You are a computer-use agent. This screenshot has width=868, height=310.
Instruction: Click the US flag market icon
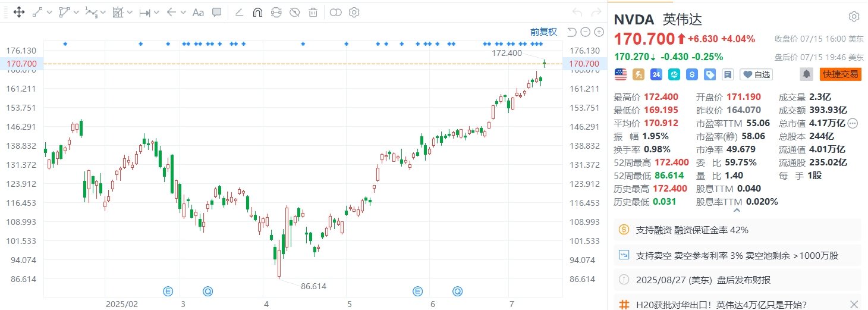[621, 74]
